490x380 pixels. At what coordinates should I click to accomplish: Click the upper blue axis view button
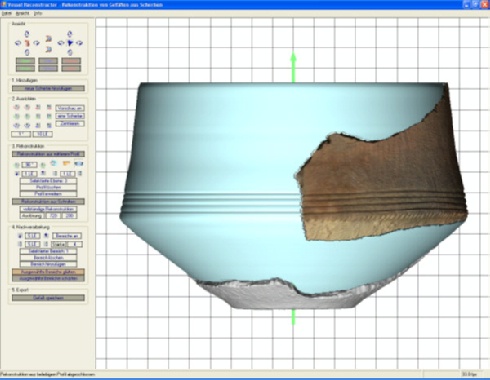[x=48, y=61]
